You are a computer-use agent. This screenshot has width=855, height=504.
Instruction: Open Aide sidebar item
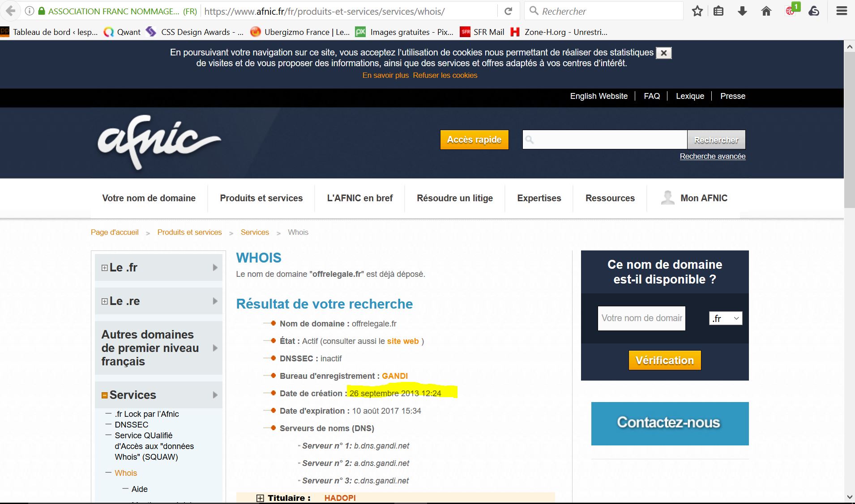[140, 489]
